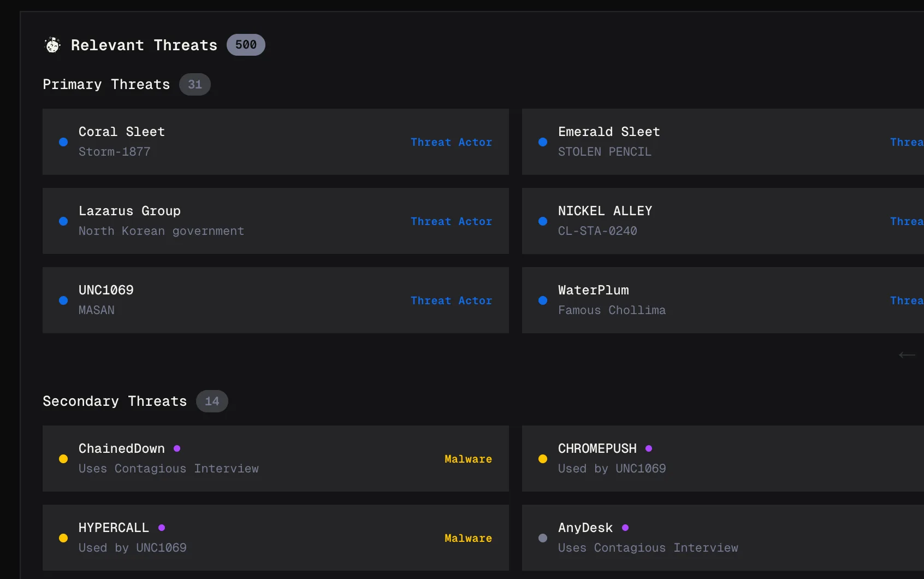Screen dimensions: 924x579
Task: Open the Threat Actor link on UNC1069 card
Action: [451, 300]
